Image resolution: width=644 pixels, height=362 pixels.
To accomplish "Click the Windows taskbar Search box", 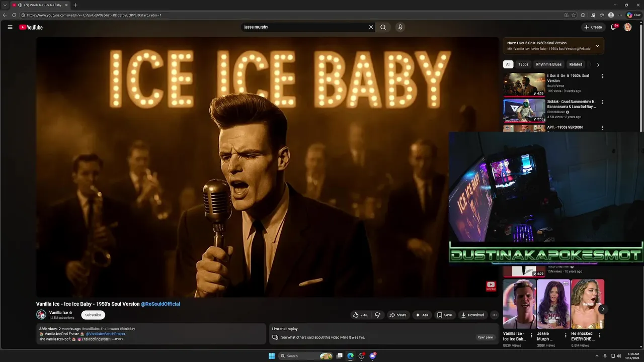I will click(x=306, y=356).
